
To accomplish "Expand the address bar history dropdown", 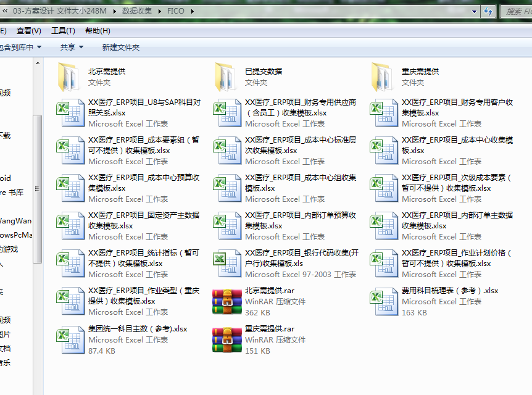I will click(474, 11).
